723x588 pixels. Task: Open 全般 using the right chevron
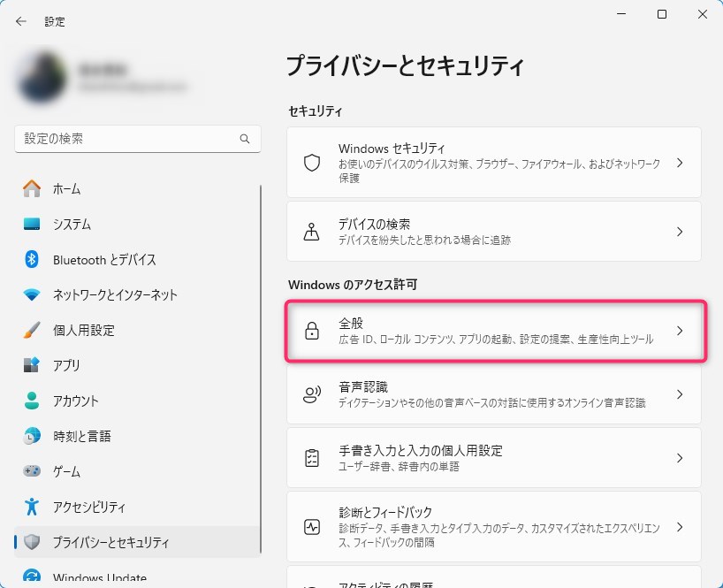680,331
